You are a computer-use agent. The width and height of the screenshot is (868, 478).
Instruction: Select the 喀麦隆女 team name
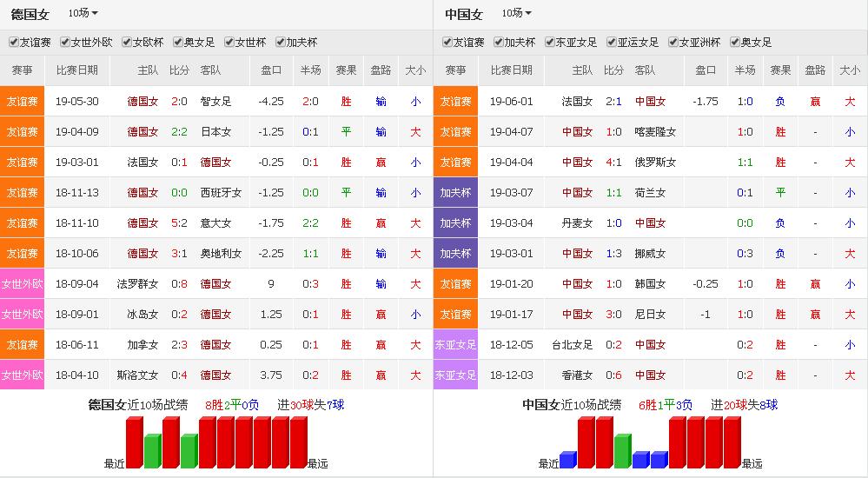655,132
